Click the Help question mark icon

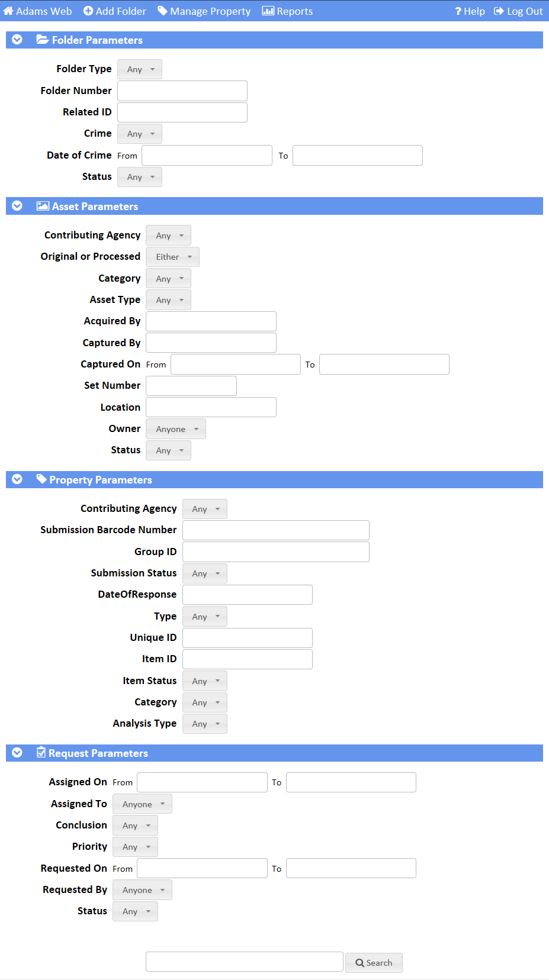point(458,11)
